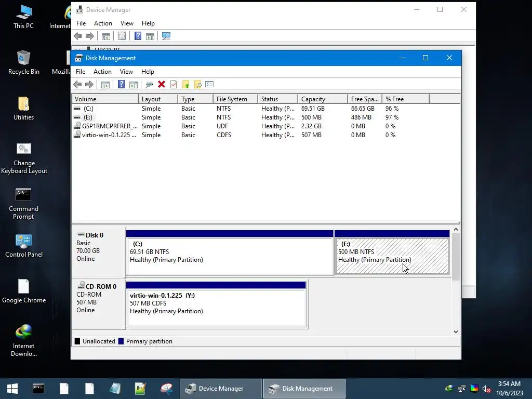Image resolution: width=532 pixels, height=399 pixels.
Task: Click Disk Management taskbar button
Action: tap(304, 389)
